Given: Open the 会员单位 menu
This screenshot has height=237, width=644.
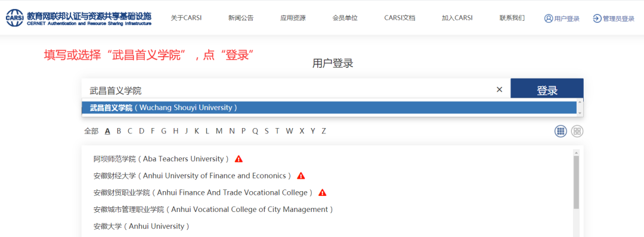Looking at the screenshot, I should pyautogui.click(x=345, y=18).
